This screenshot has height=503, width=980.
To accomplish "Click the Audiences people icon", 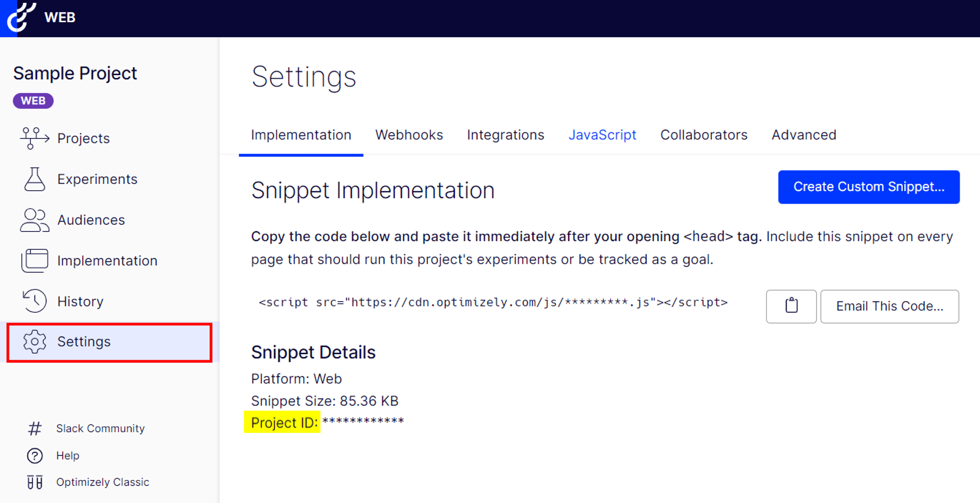I will point(34,220).
